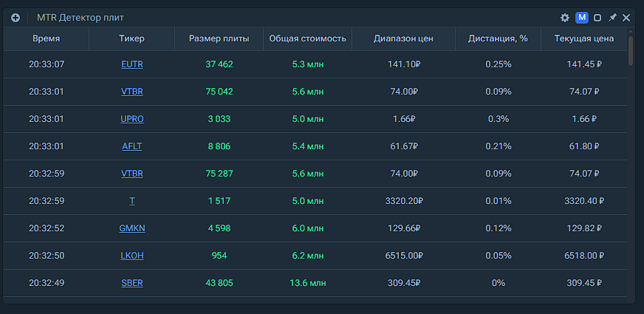Viewport: 644px width, 314px height.
Task: Click the slab size 43 805
Action: tap(219, 283)
